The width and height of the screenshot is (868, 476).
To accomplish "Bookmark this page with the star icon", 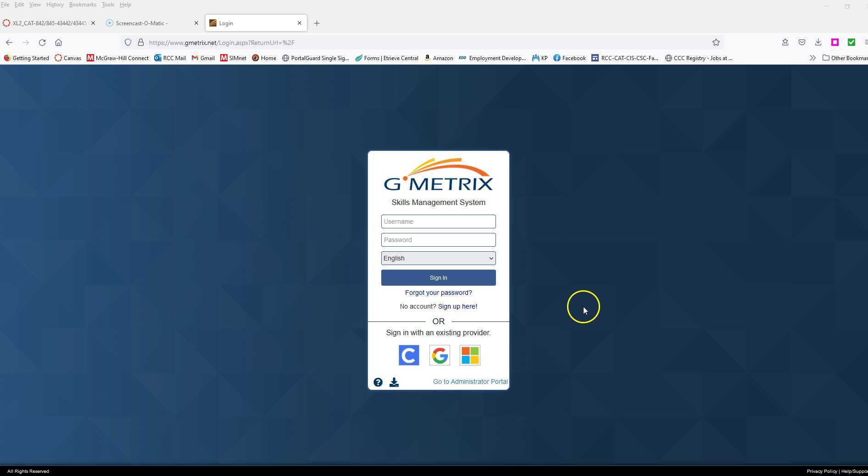I will (x=716, y=42).
